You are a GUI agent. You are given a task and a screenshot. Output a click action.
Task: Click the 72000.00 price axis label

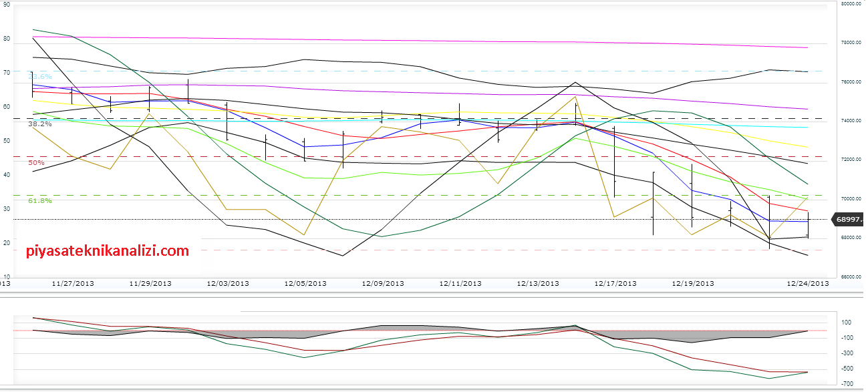click(x=849, y=160)
